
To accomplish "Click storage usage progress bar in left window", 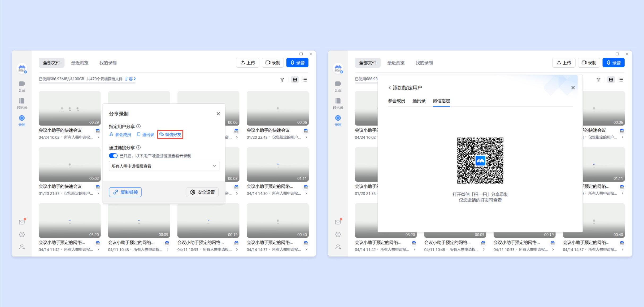I will pos(87,83).
